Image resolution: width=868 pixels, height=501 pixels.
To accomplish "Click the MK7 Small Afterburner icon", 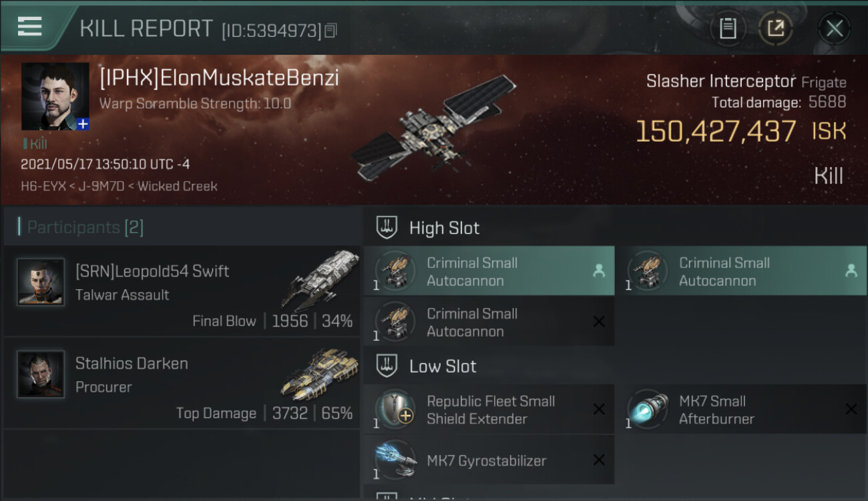I will click(648, 409).
